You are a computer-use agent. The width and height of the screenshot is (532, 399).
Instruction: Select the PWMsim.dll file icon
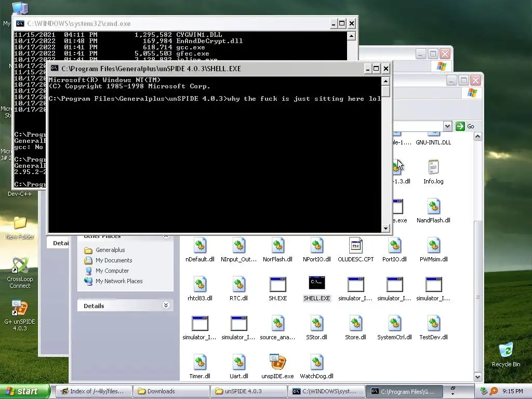point(434,246)
